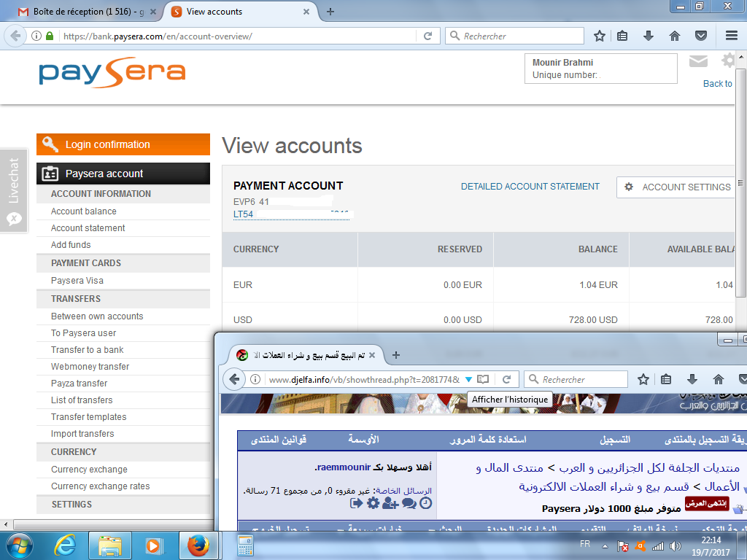Click the Paysera page horizontal scrollbar
The width and height of the screenshot is (747, 560).
point(112,524)
